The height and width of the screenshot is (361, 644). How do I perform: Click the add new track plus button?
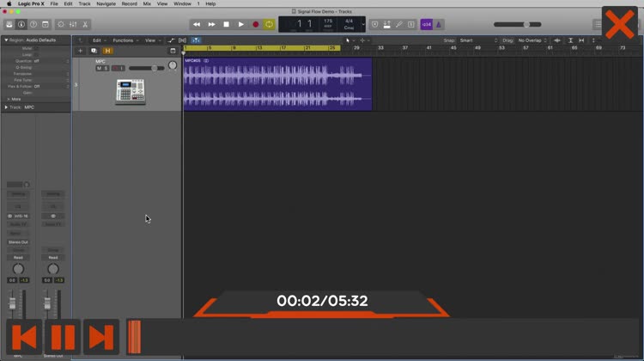81,51
